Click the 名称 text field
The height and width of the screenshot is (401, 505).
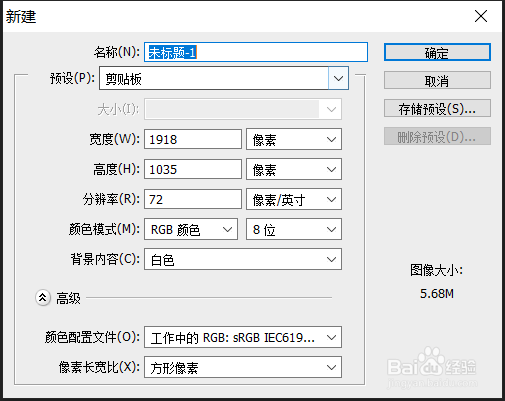click(256, 52)
